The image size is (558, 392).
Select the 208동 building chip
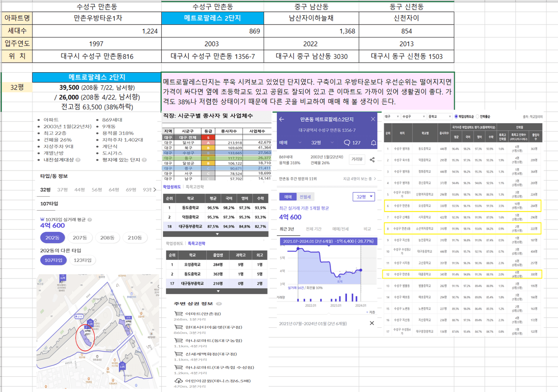pos(107,237)
